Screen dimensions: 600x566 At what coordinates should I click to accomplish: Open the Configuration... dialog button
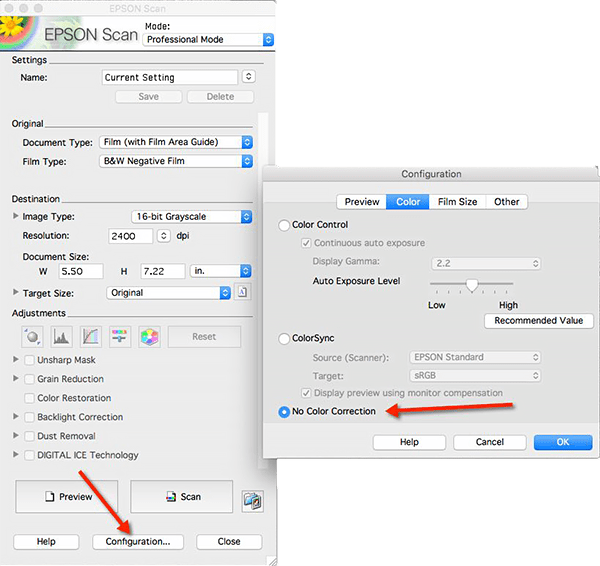(138, 542)
